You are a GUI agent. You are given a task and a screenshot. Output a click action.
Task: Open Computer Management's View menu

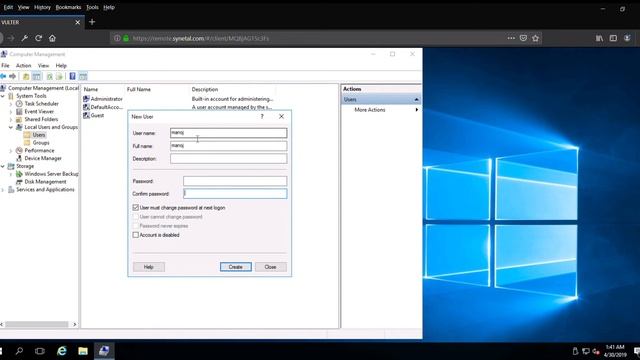coord(43,65)
